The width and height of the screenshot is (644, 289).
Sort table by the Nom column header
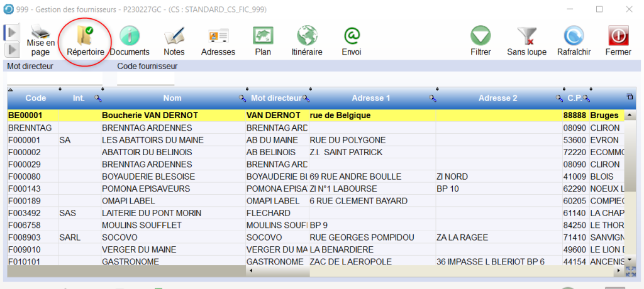[172, 98]
